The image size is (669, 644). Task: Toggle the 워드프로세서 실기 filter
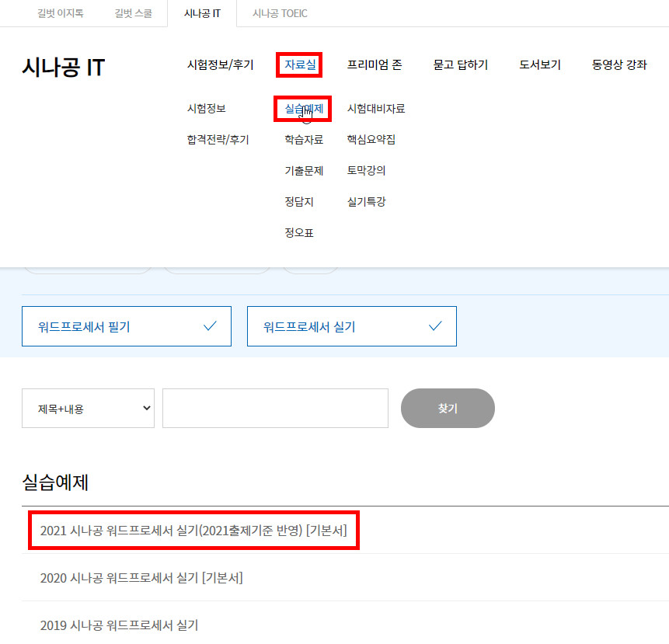(351, 326)
